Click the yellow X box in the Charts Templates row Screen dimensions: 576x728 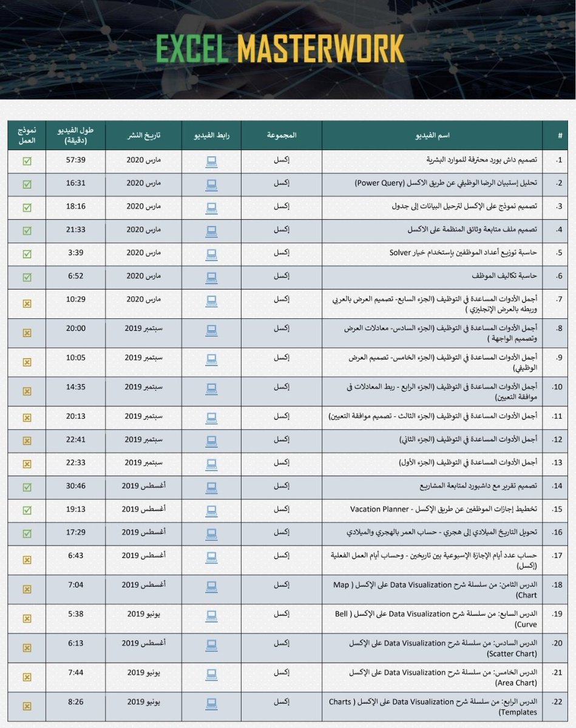tap(27, 706)
